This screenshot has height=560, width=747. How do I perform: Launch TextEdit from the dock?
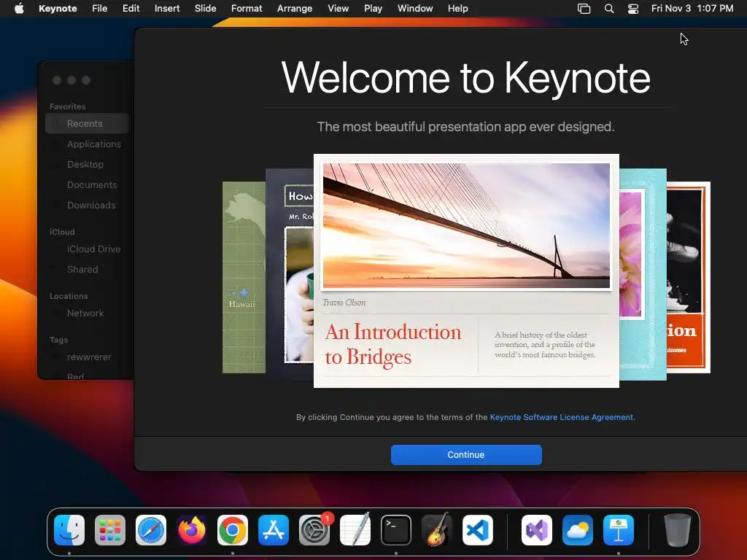355,530
